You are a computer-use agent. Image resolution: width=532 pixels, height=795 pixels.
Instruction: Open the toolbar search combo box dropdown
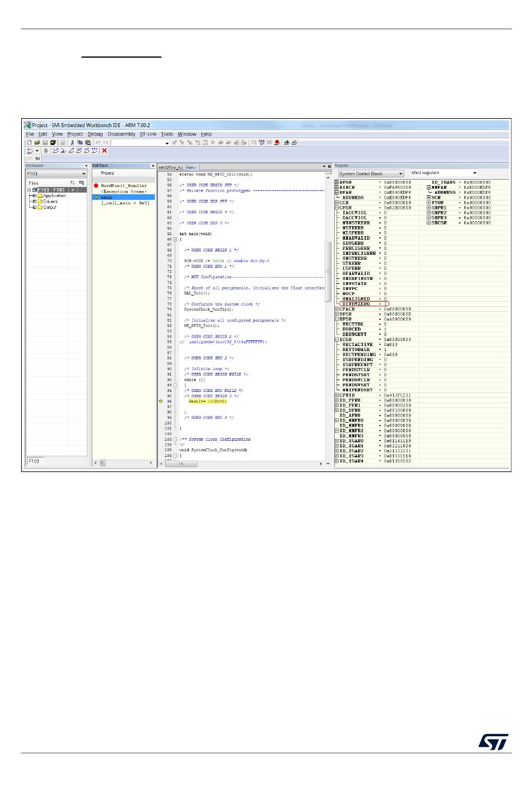(167, 143)
